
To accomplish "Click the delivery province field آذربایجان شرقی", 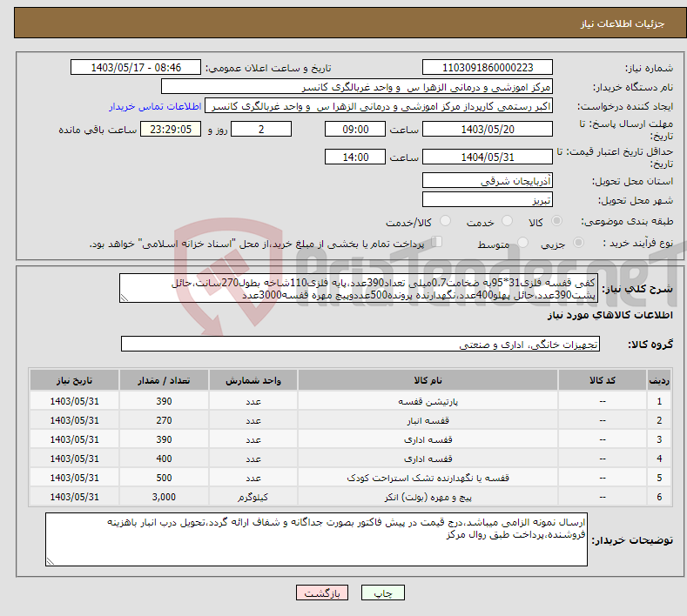I will 488,180.
